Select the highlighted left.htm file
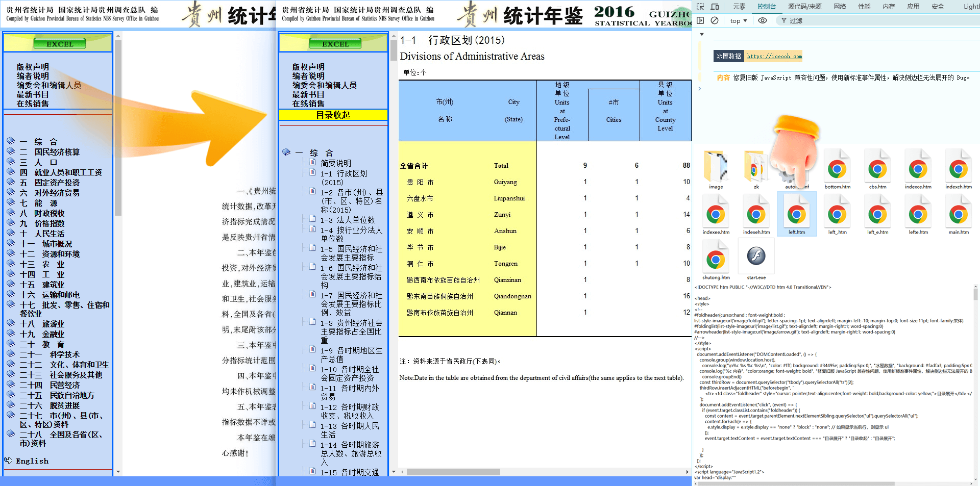The image size is (980, 486). pyautogui.click(x=796, y=214)
